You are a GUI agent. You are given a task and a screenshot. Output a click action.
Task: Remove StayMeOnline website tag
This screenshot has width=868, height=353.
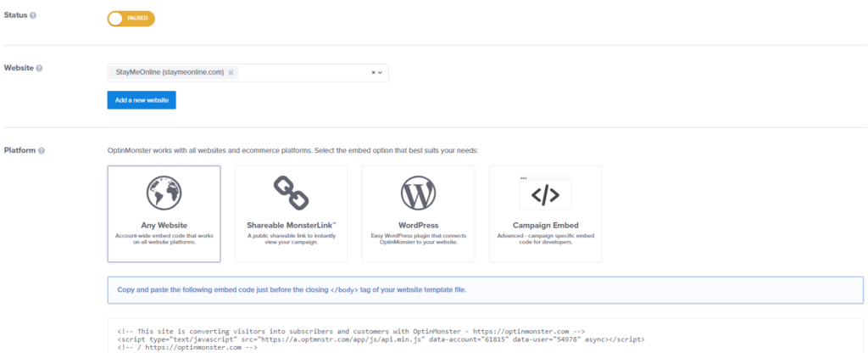pyautogui.click(x=231, y=73)
